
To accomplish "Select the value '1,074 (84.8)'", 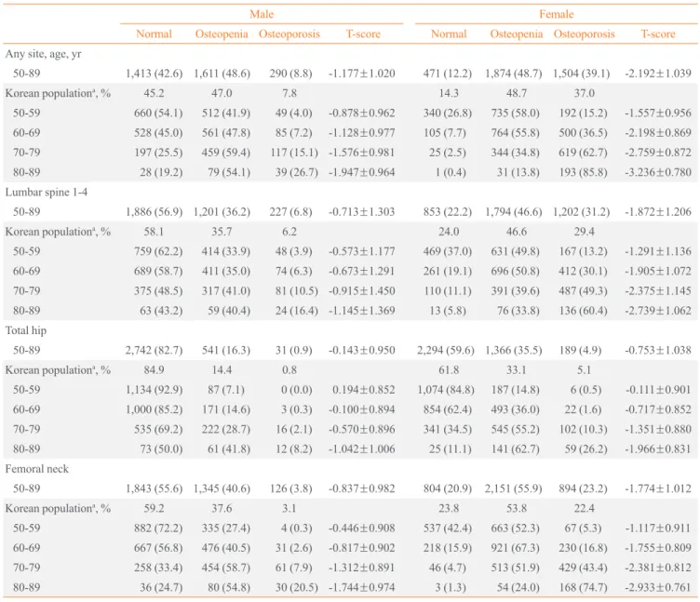I will (x=446, y=390).
